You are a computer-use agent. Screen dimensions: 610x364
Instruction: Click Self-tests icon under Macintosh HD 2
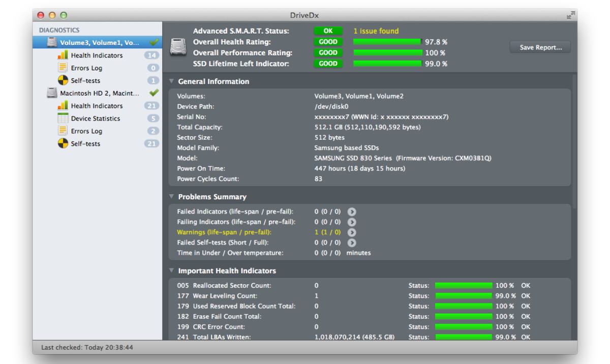click(x=63, y=143)
